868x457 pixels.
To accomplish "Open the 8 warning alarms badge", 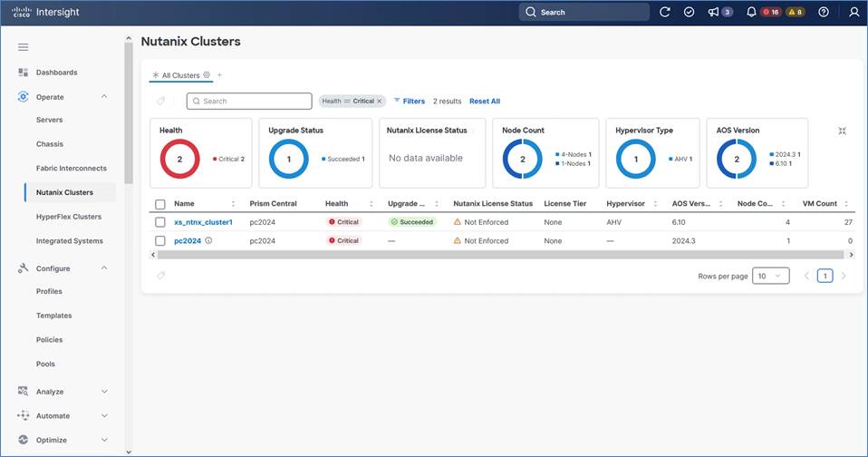I will coord(796,12).
